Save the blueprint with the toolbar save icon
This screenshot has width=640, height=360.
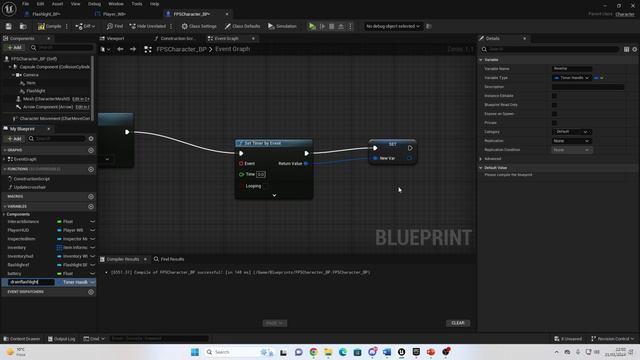click(9, 26)
